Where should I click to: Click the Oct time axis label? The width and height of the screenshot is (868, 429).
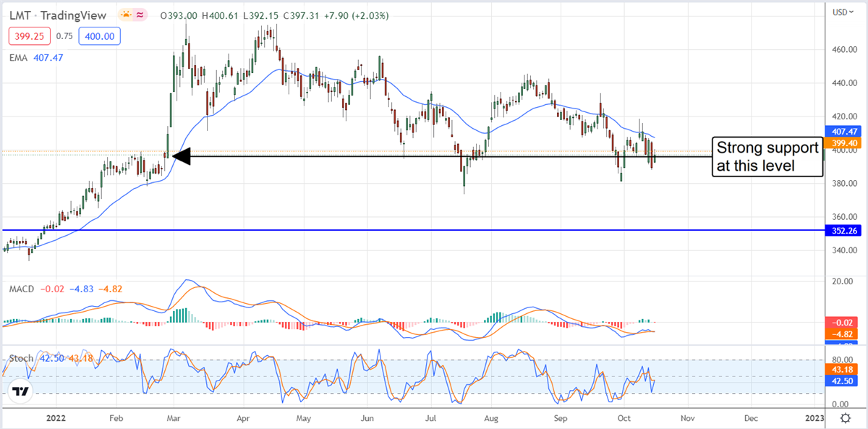[x=623, y=418]
